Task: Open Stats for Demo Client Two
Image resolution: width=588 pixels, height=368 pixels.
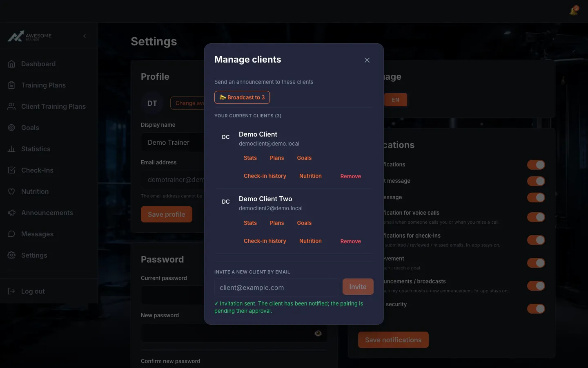Action: [x=250, y=223]
